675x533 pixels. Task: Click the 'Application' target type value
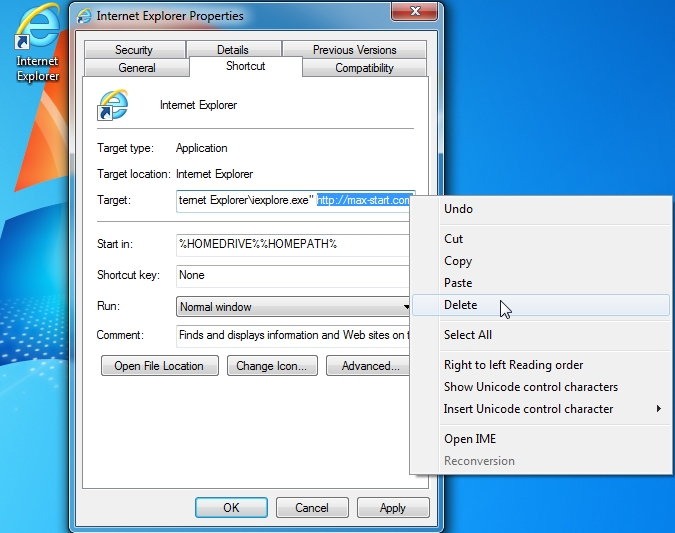201,148
